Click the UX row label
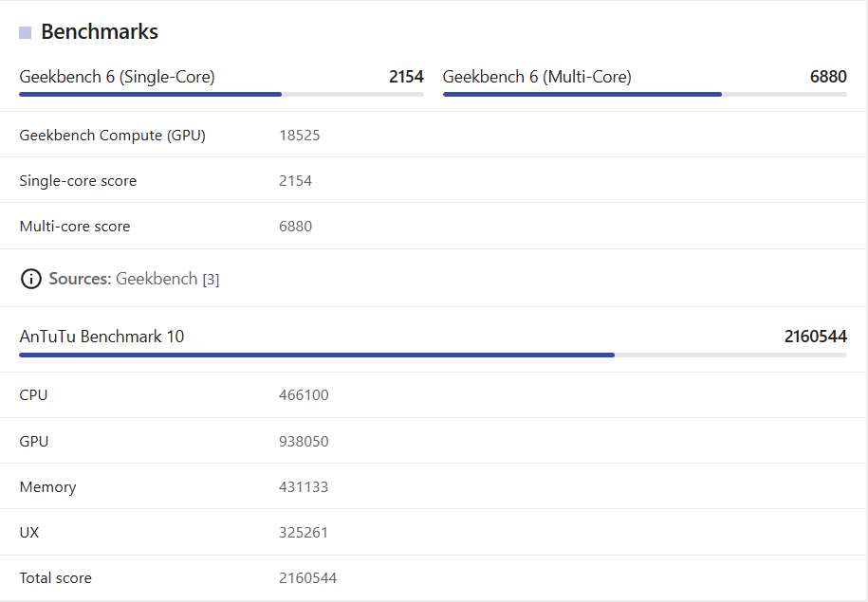 click(29, 532)
